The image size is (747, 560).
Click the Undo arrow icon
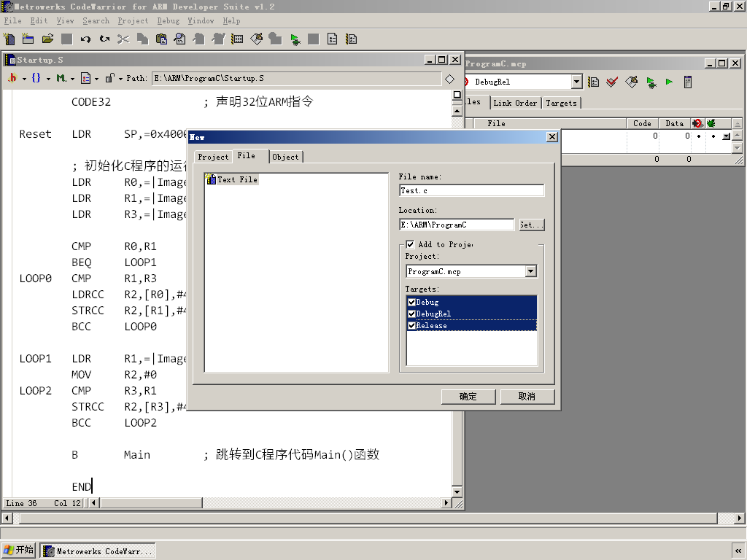(85, 39)
